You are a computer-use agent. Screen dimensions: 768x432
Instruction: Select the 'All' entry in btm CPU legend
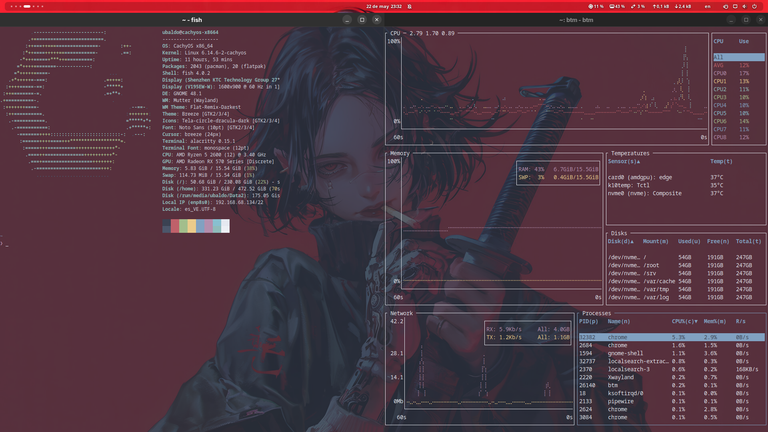pyautogui.click(x=739, y=57)
